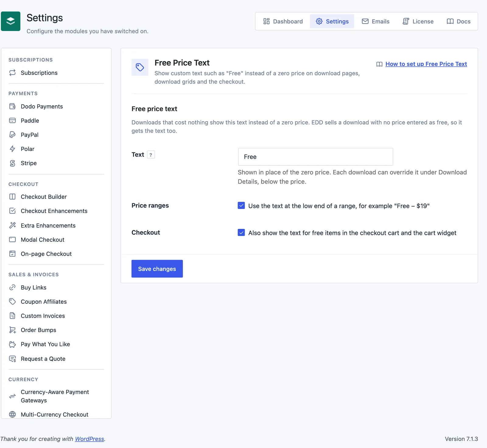The width and height of the screenshot is (487, 448).
Task: Click the Free Price Text tag icon
Action: pyautogui.click(x=140, y=67)
